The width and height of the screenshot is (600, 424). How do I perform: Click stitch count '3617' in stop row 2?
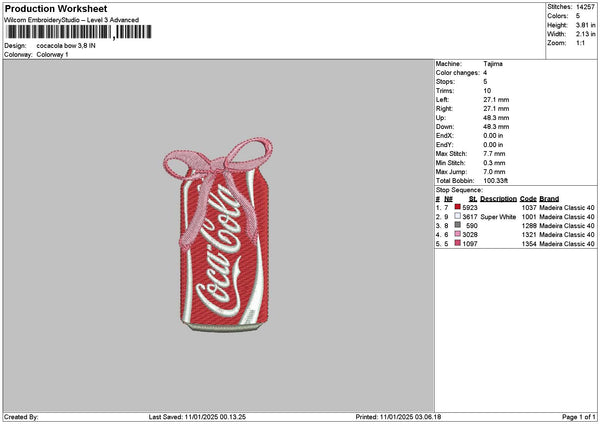coord(470,217)
